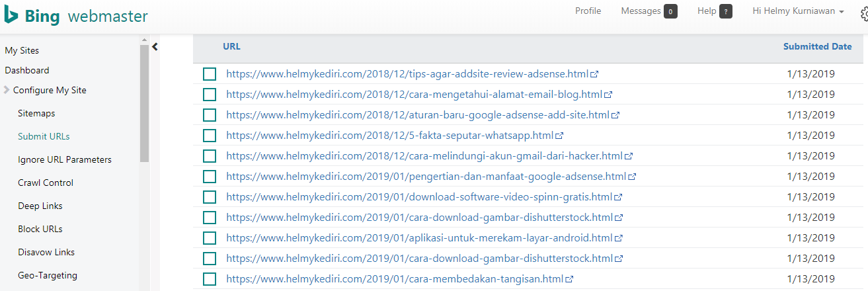Click the 1/13/2019 date in the cara-membedakan-tangisan row
The width and height of the screenshot is (868, 291).
811,279
